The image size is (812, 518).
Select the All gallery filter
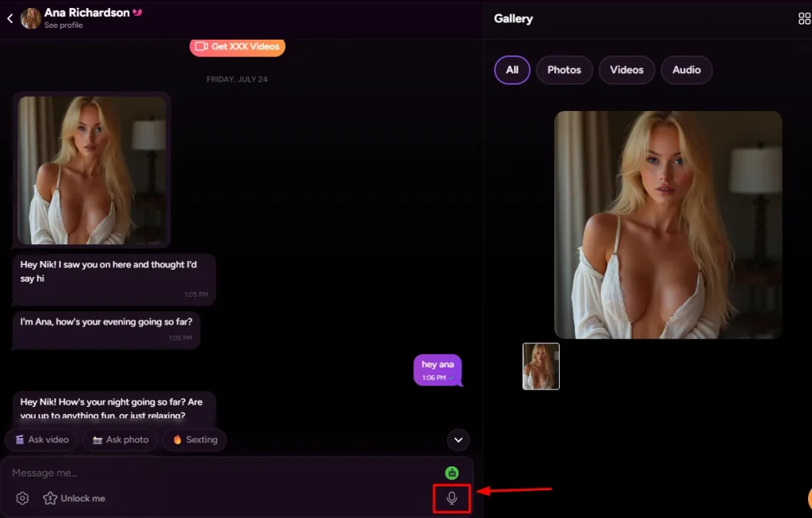pyautogui.click(x=512, y=70)
